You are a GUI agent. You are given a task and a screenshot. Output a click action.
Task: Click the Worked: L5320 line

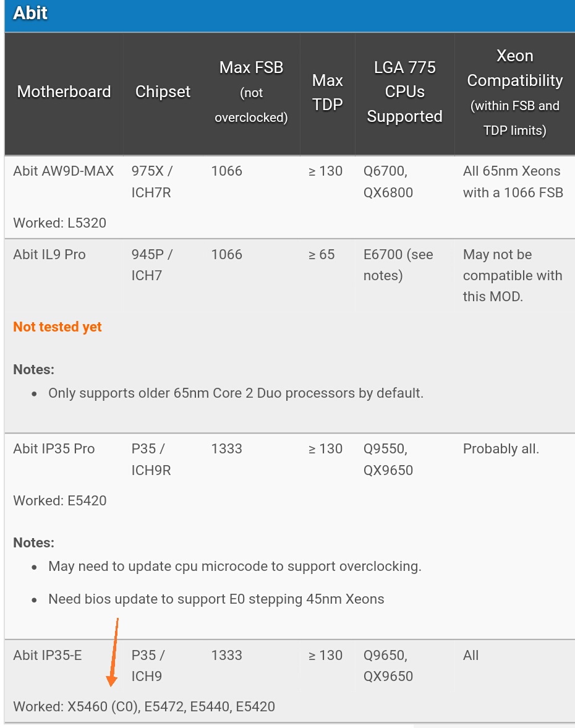coord(60,223)
